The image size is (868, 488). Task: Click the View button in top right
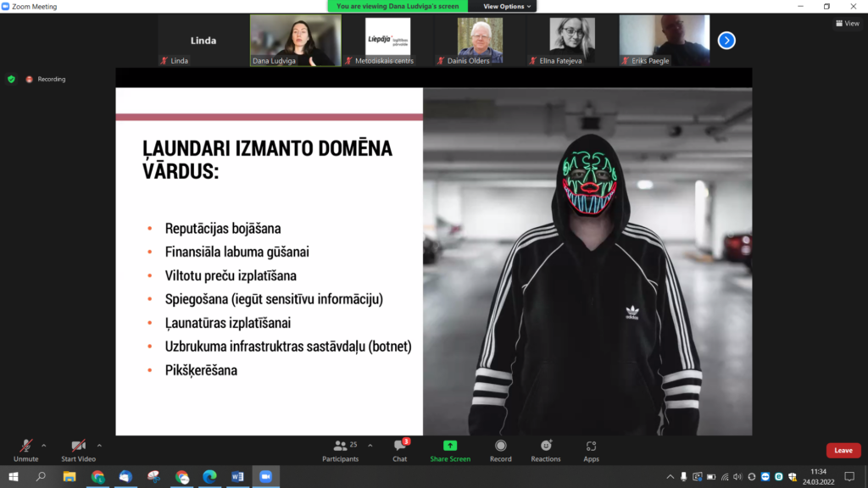click(847, 24)
